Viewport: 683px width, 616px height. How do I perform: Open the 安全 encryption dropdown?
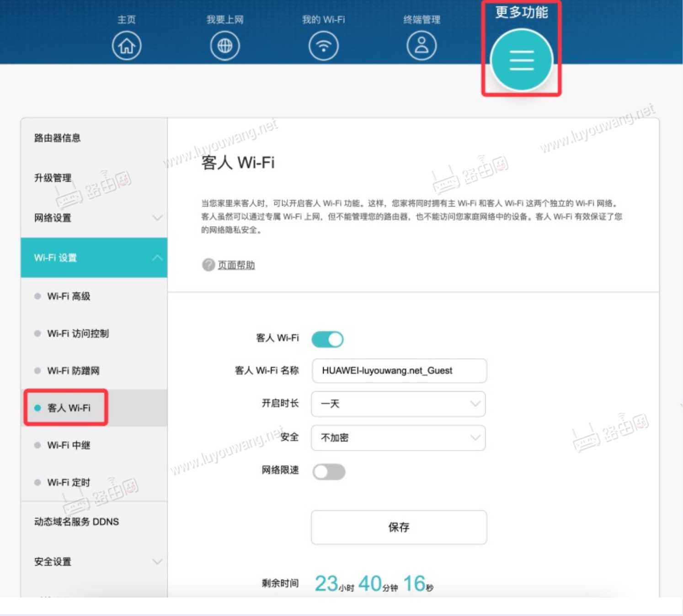397,437
